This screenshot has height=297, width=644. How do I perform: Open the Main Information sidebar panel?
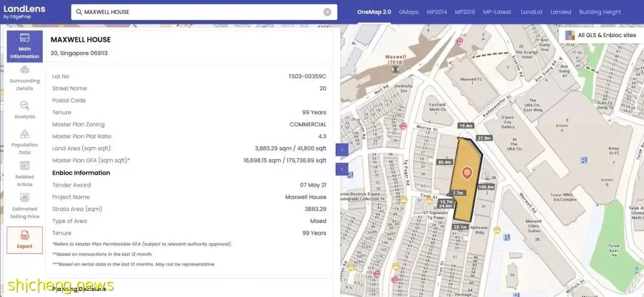point(24,47)
